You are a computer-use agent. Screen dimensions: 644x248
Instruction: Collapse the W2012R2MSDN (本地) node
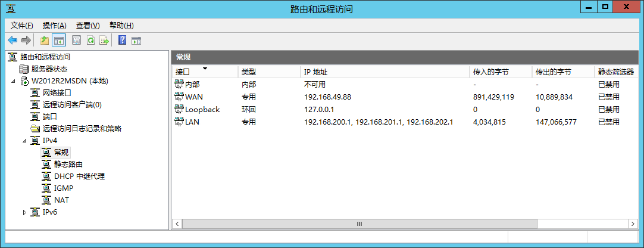[x=14, y=81]
